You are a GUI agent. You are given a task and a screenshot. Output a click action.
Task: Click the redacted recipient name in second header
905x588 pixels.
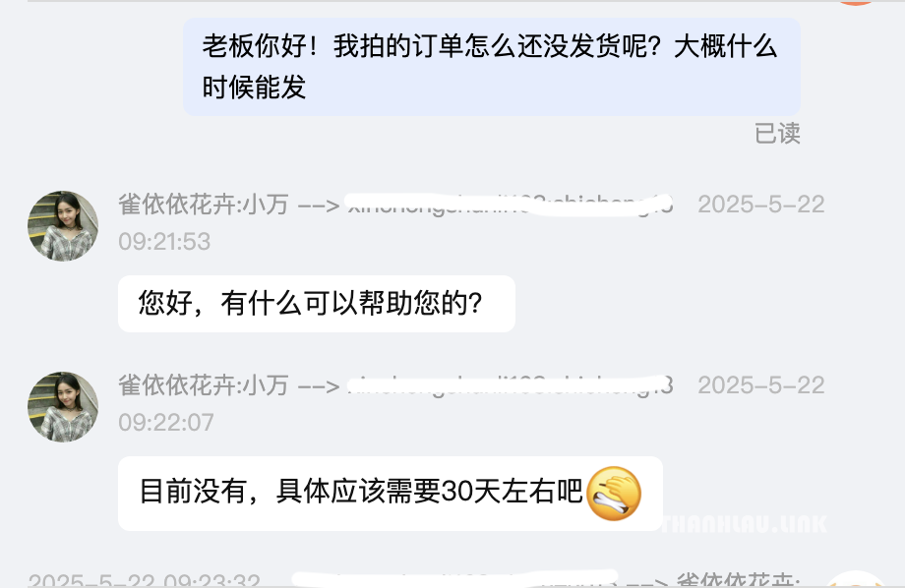511,385
